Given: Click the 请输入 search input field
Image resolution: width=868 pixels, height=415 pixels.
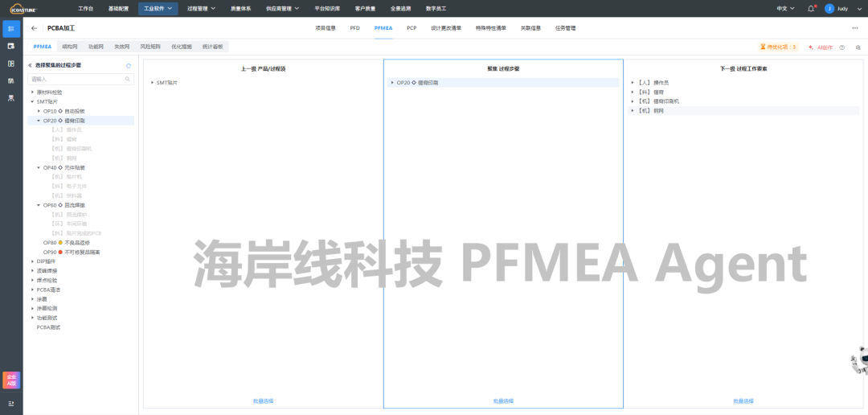Looking at the screenshot, I should pyautogui.click(x=76, y=79).
